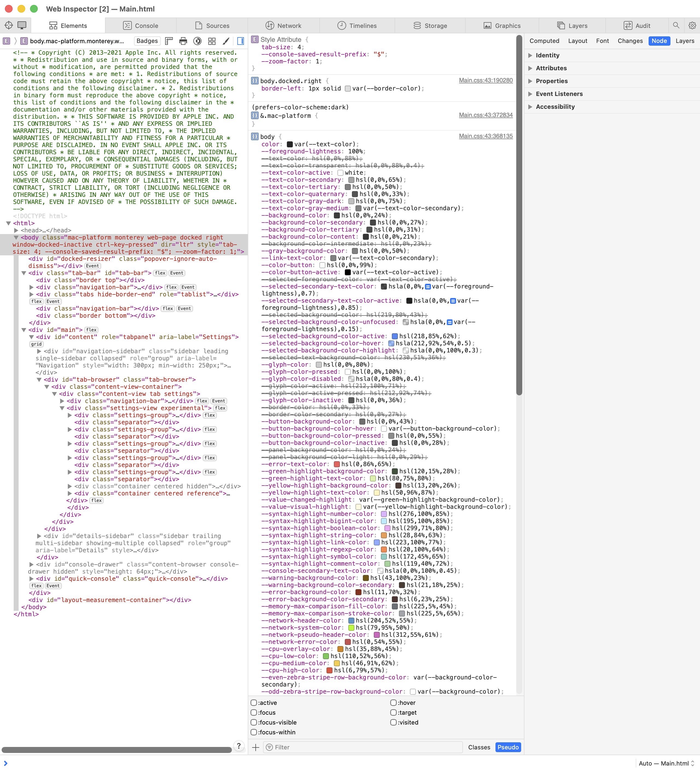The width and height of the screenshot is (700, 771).
Task: Toggle details sidebar panel icon
Action: point(241,41)
